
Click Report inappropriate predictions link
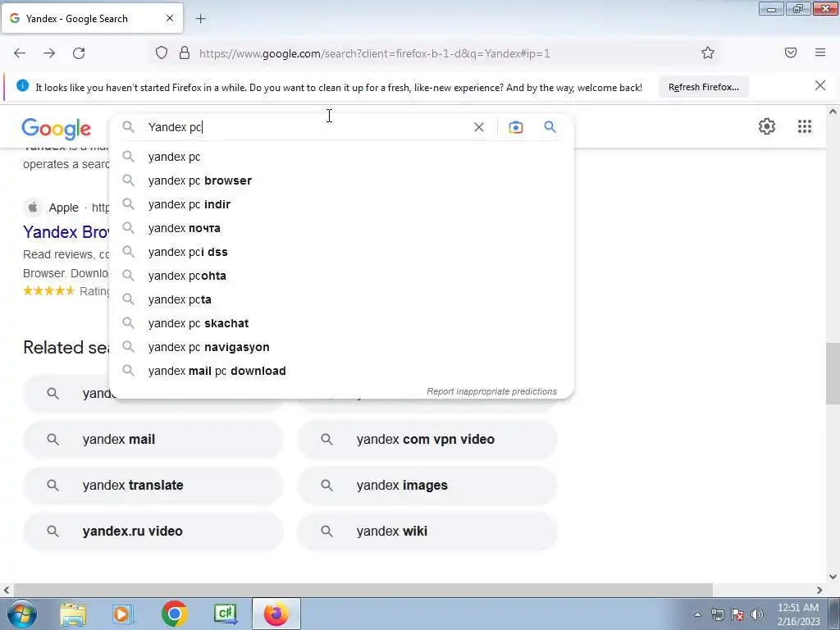click(x=492, y=391)
